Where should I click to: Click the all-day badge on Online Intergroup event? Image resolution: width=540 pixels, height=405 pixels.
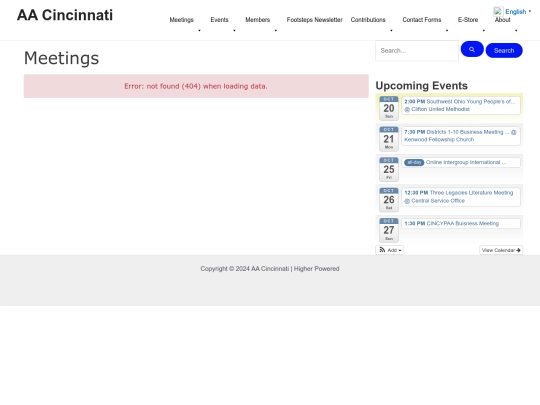414,162
